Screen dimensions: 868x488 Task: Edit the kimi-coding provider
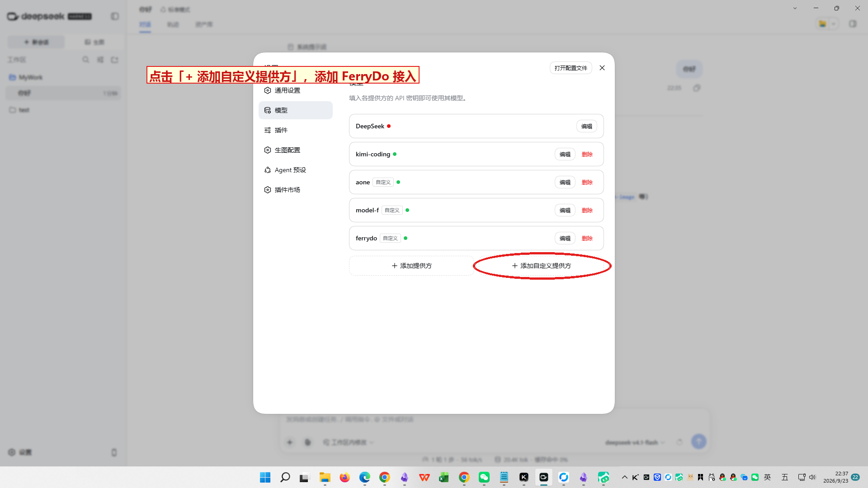[x=565, y=154]
